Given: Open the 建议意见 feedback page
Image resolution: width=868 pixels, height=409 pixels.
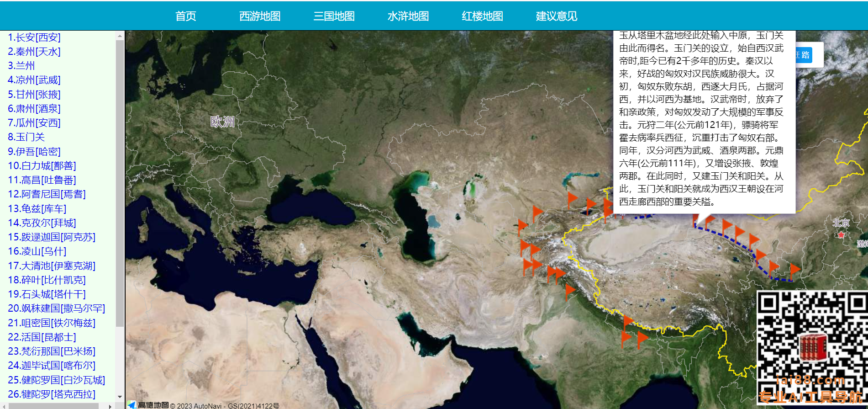Looking at the screenshot, I should click(556, 16).
